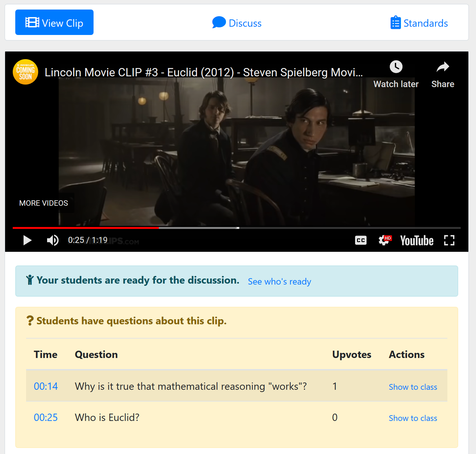Open See who's ready
This screenshot has width=476, height=454.
point(279,281)
